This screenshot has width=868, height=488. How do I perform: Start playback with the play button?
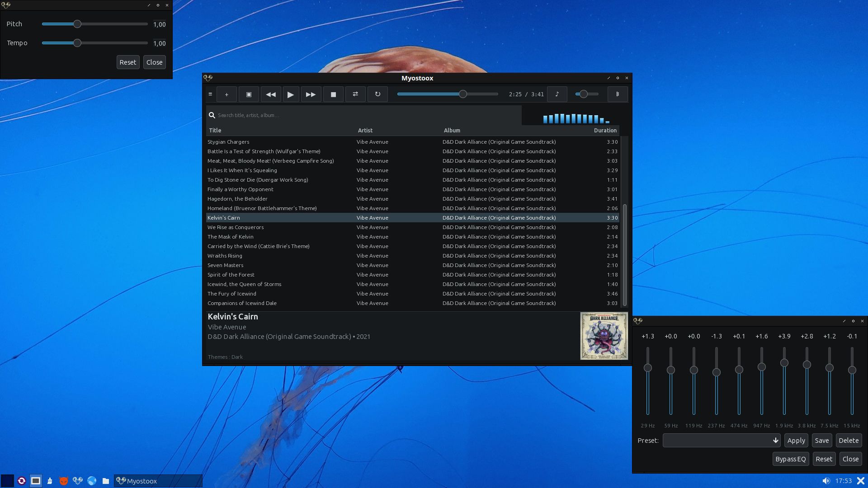291,94
